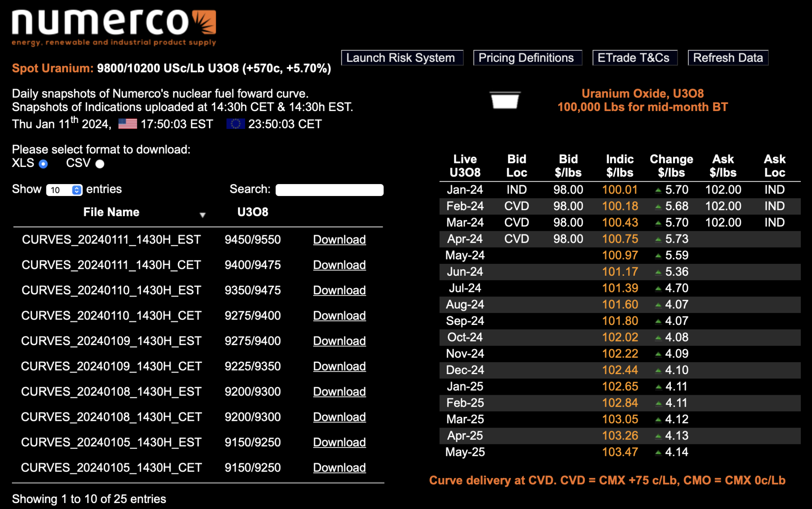The image size is (812, 509).
Task: Download CURVES_20240105_1430H_CET file
Action: tap(339, 468)
